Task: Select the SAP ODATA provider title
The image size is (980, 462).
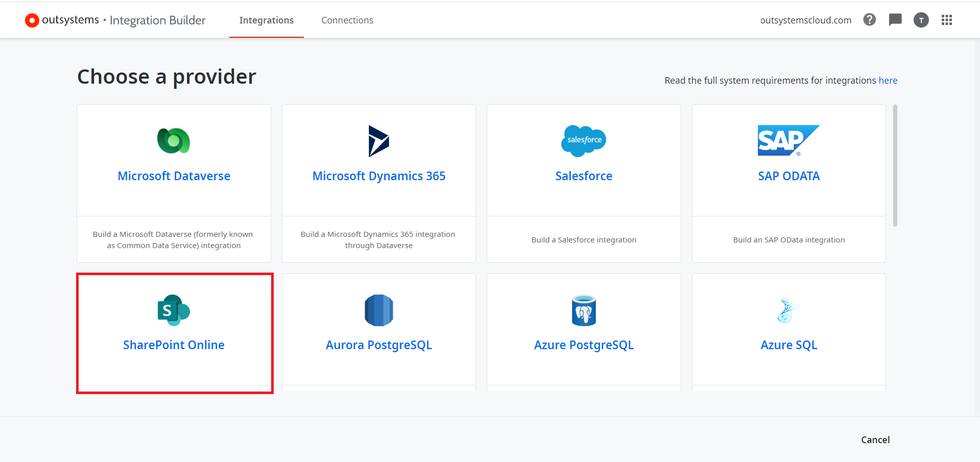Action: [x=788, y=176]
